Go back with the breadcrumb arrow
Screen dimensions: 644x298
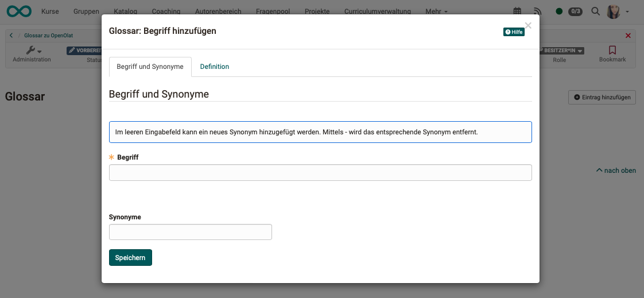11,36
